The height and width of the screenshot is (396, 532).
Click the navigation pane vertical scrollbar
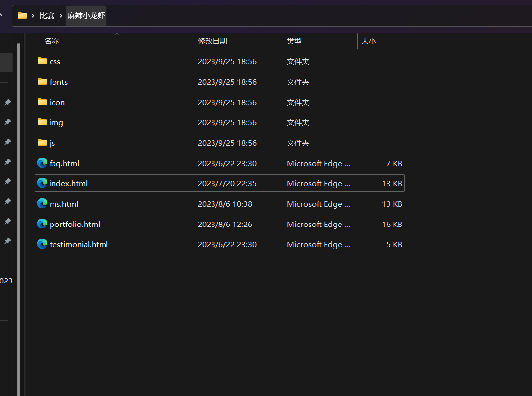(x=18, y=198)
